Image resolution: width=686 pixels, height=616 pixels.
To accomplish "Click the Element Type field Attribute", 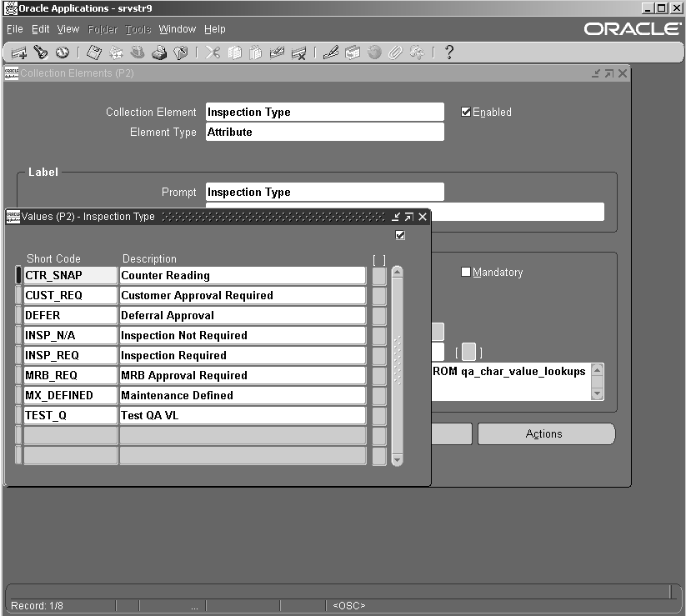I will tap(325, 133).
